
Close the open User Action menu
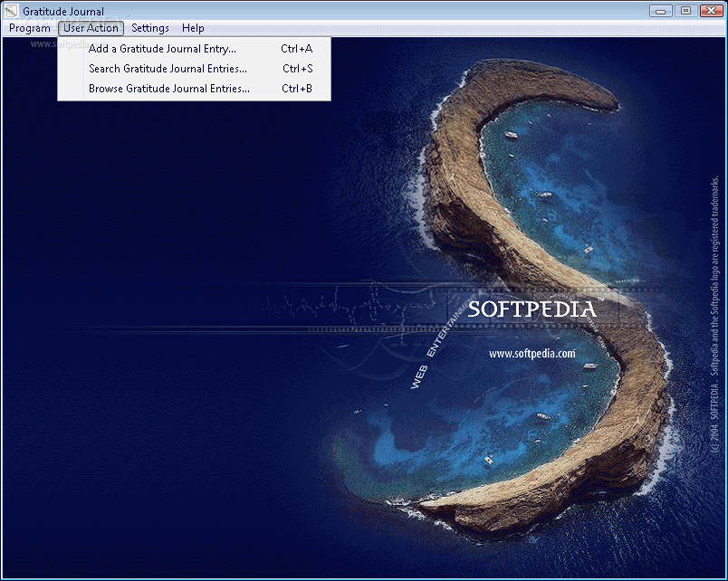pos(91,28)
